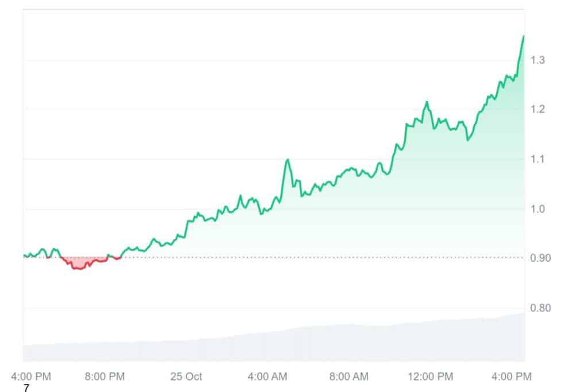Click the rightmost 4:00 PM time label

pyautogui.click(x=512, y=377)
